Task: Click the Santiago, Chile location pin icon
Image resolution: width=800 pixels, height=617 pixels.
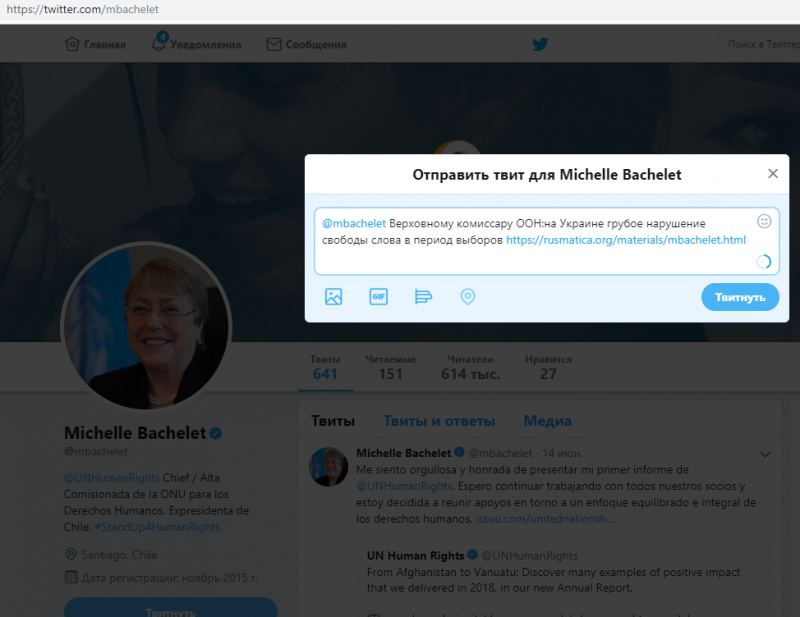Action: pyautogui.click(x=71, y=554)
